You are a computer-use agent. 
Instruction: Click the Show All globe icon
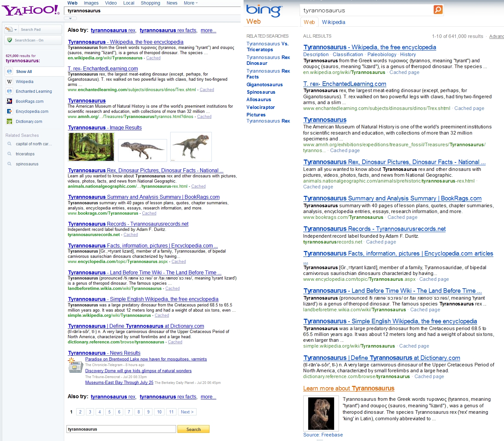(9, 72)
